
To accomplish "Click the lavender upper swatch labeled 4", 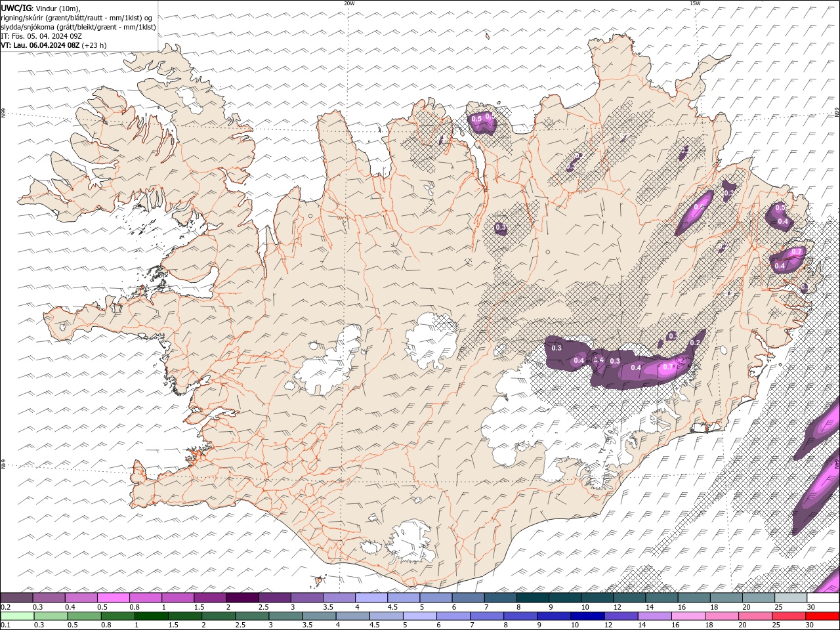I will [x=371, y=598].
